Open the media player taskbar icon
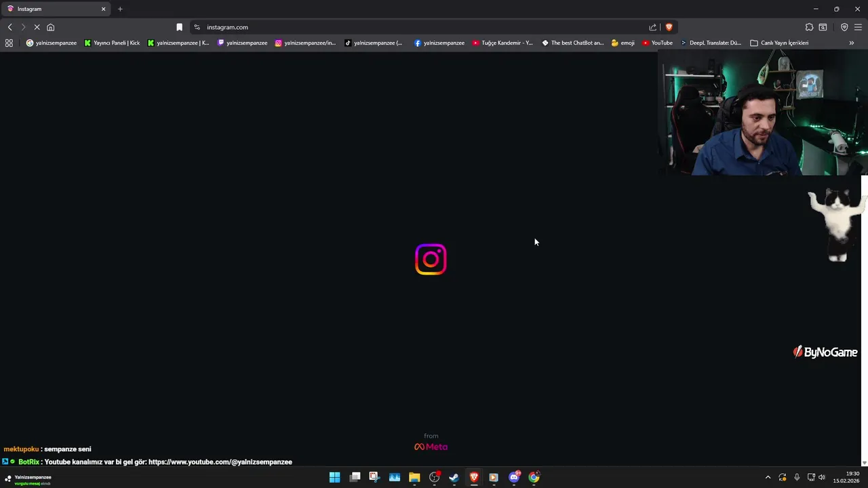The image size is (868, 488). [494, 477]
